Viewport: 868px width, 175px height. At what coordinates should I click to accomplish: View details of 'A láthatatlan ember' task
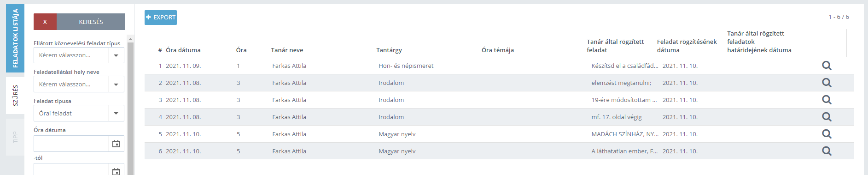[827, 151]
